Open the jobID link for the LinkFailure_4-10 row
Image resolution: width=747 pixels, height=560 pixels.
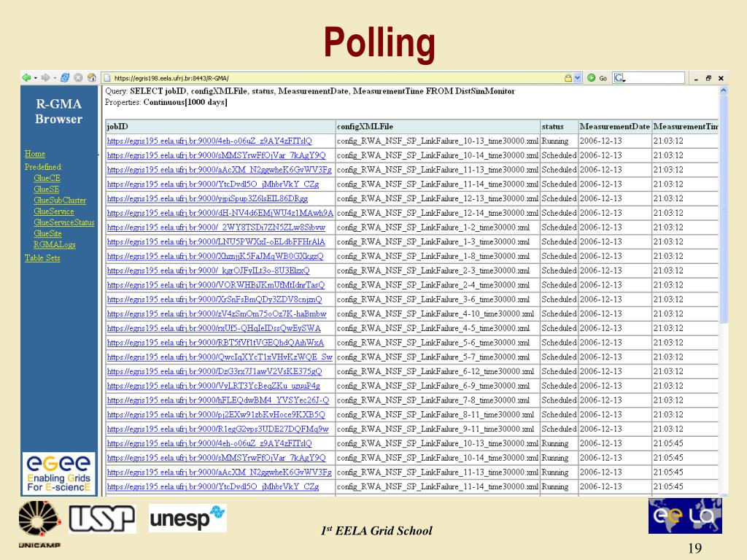pos(217,314)
